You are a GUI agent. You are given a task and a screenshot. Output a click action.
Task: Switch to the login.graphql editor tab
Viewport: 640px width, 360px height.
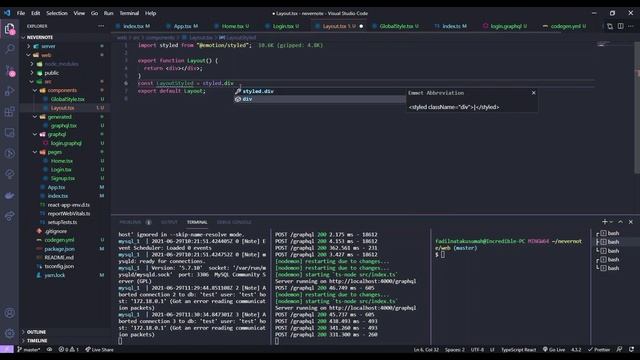coord(505,26)
